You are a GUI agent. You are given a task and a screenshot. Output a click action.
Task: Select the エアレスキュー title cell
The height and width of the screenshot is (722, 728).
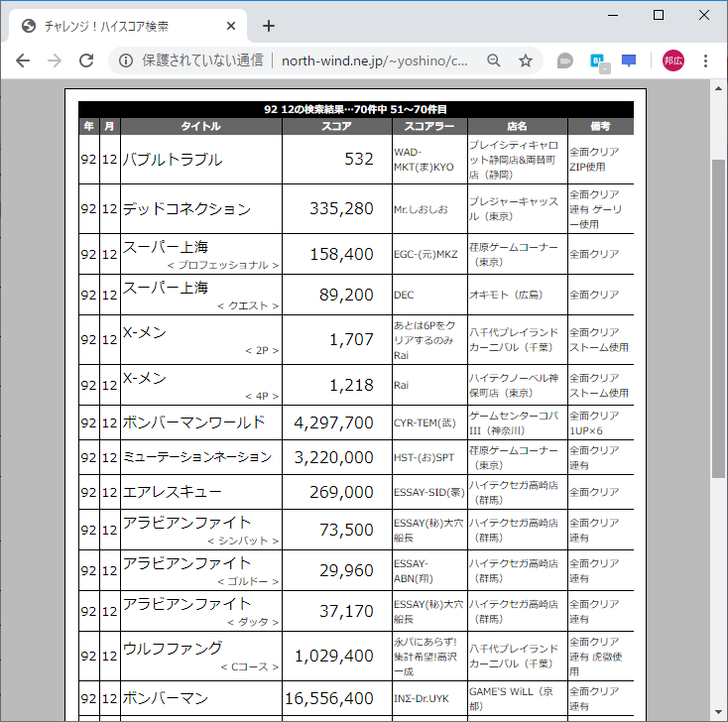pos(201,492)
